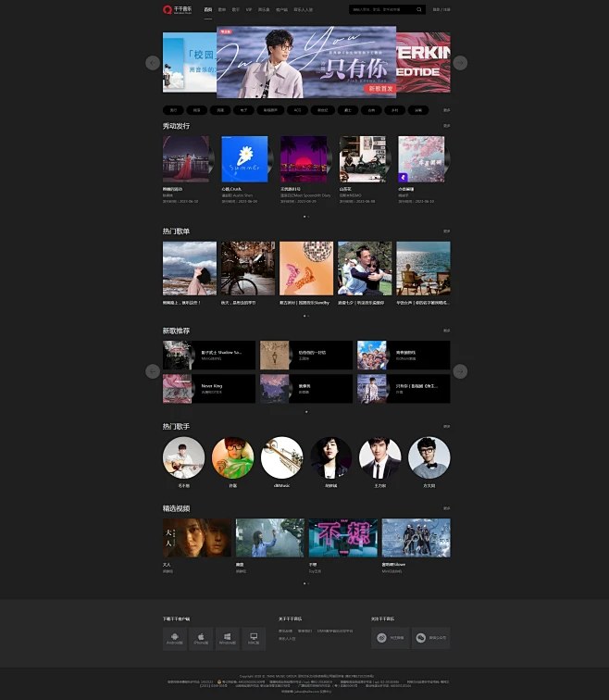Screen dimensions: 609x700
Task: Open the blue Summer album cover
Action: (245, 159)
